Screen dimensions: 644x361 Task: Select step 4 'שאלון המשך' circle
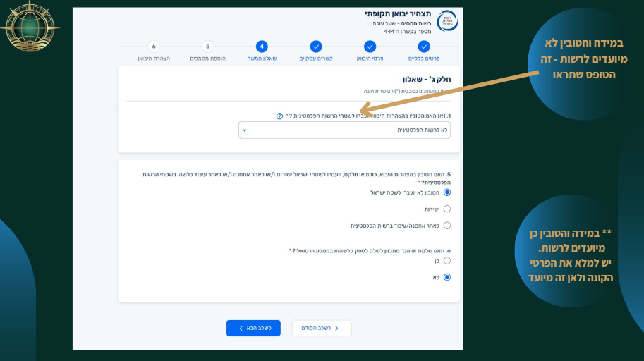point(262,47)
